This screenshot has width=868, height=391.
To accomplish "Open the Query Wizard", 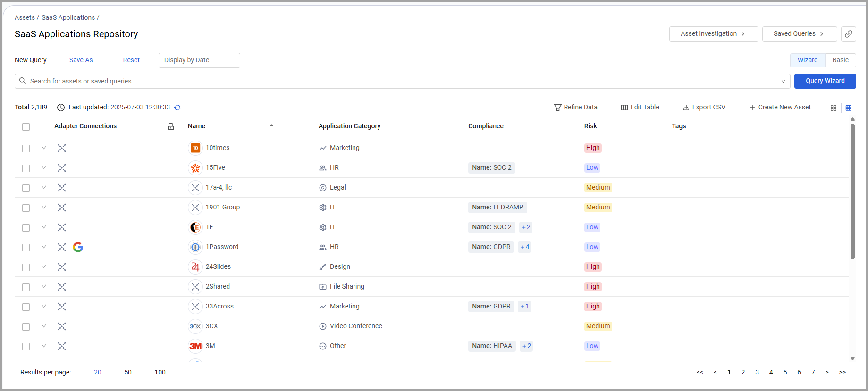I will pos(825,81).
